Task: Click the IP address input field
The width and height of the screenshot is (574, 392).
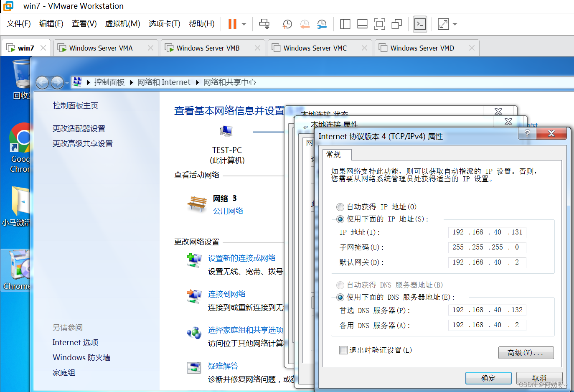Action: click(487, 232)
